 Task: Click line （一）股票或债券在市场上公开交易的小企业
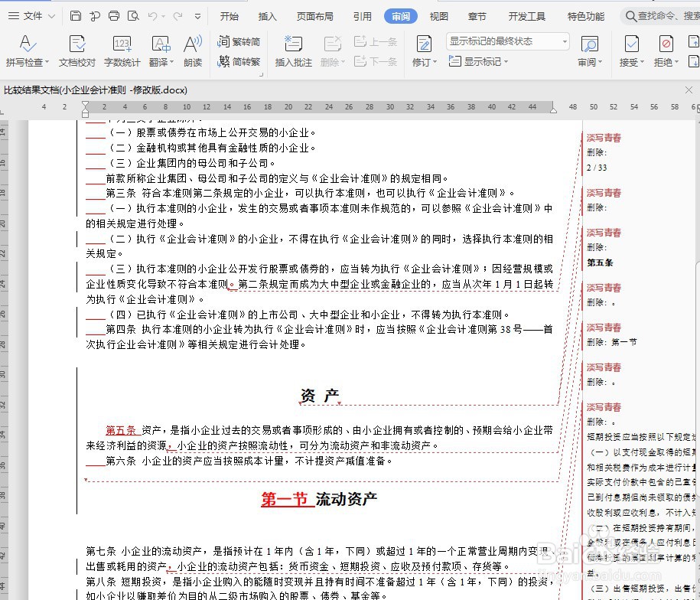213,132
